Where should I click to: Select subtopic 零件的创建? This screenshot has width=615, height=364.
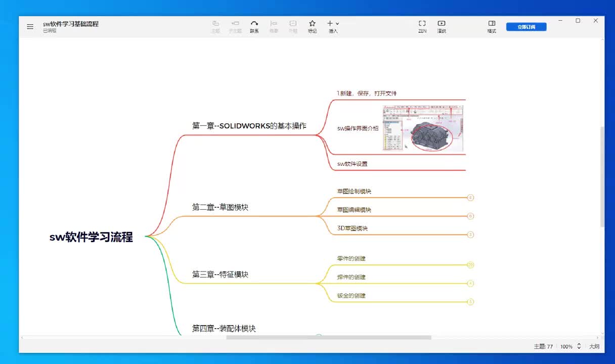pyautogui.click(x=351, y=258)
